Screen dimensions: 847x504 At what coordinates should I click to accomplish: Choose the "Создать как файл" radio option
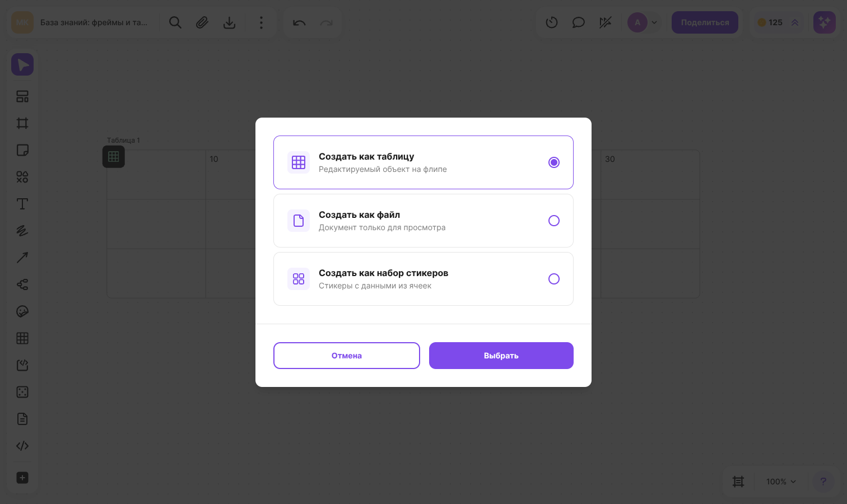click(x=553, y=221)
